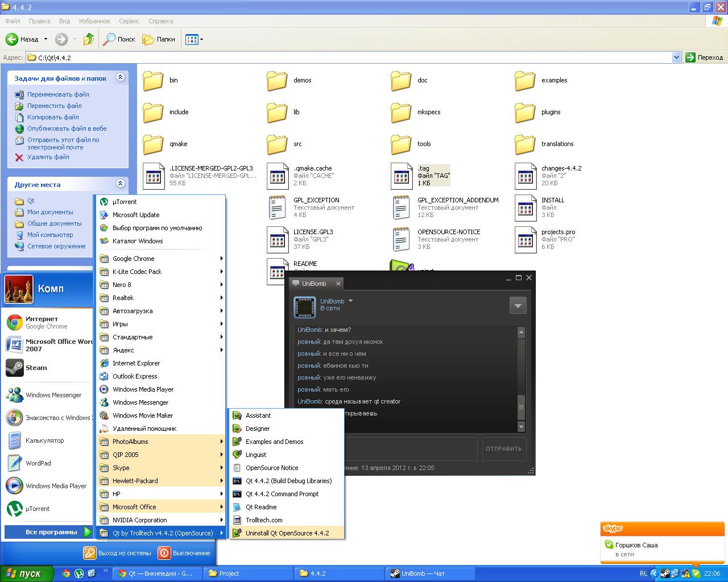Screen dimensions: 728x582
Task: Open Windows Media Player in programs list
Action: point(161,389)
